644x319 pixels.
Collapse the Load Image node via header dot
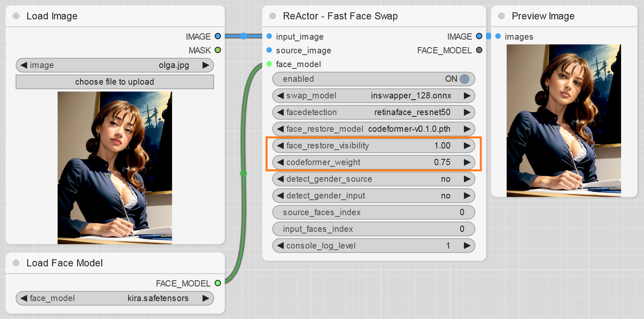click(16, 15)
